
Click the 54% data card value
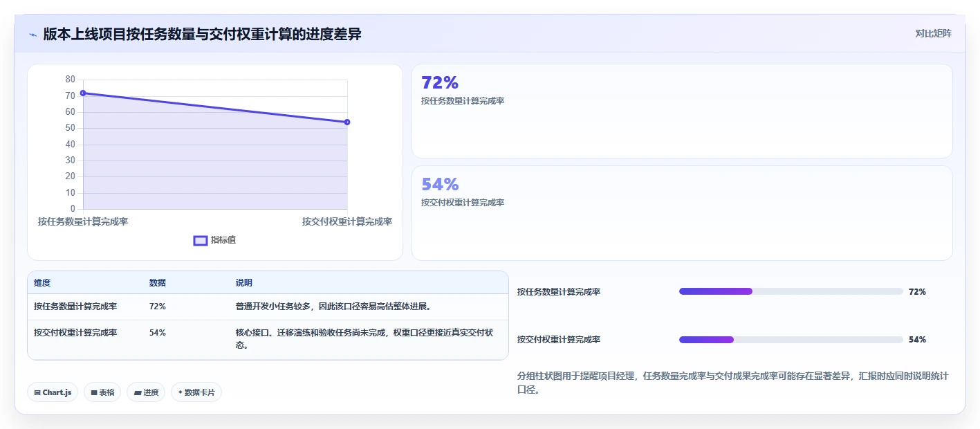click(x=440, y=184)
